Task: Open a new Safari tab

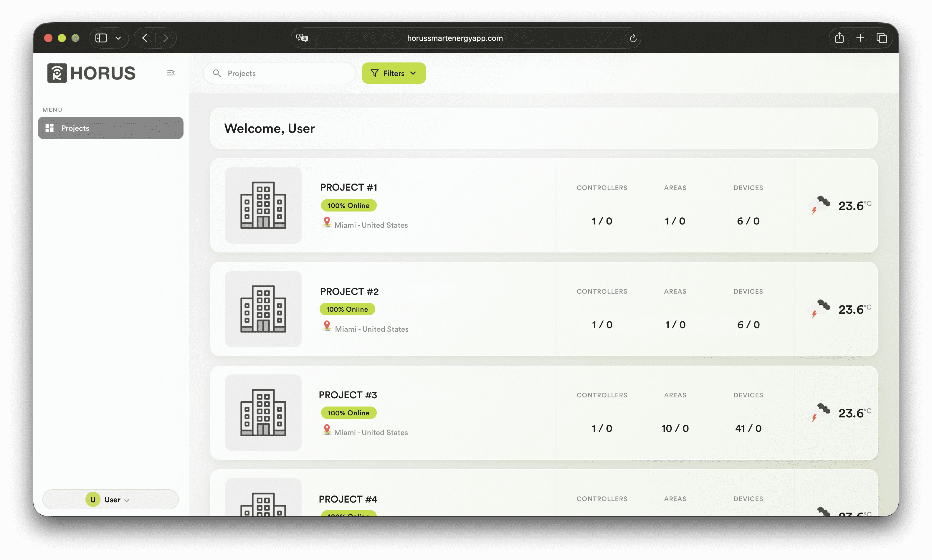Action: 860,38
